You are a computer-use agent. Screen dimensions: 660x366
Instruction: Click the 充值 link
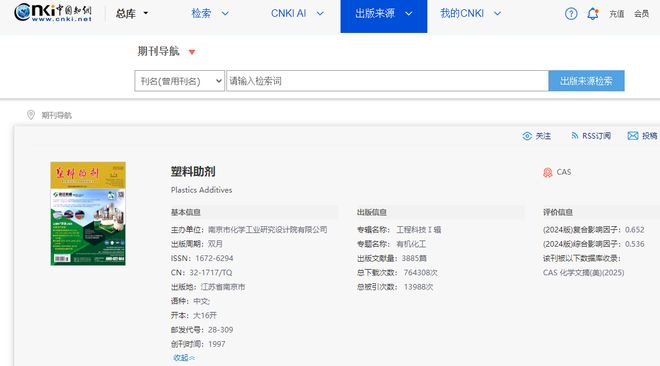pyautogui.click(x=617, y=14)
